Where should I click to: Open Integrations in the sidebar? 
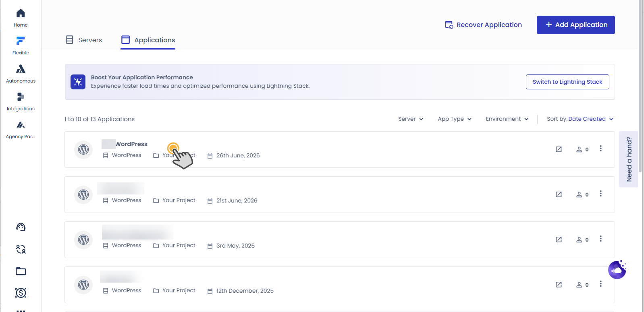[21, 102]
